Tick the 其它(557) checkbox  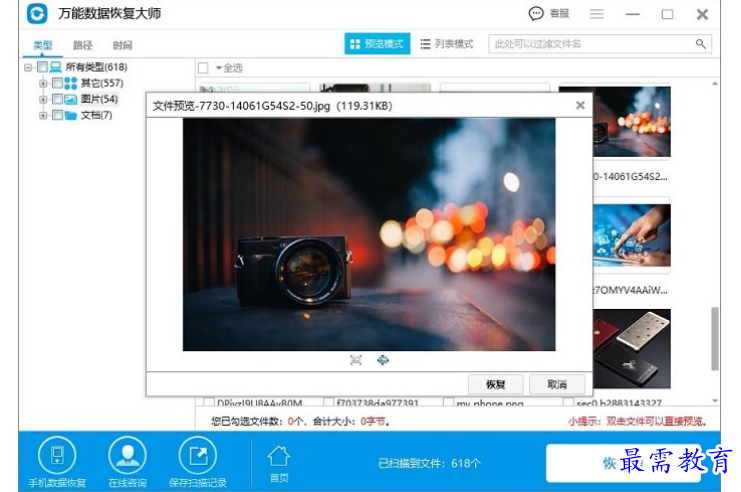(57, 83)
